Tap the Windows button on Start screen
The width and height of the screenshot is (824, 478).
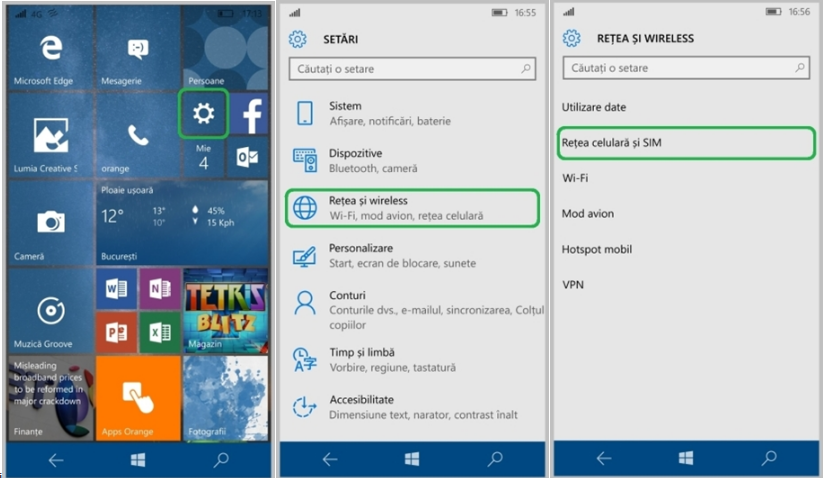(x=138, y=460)
